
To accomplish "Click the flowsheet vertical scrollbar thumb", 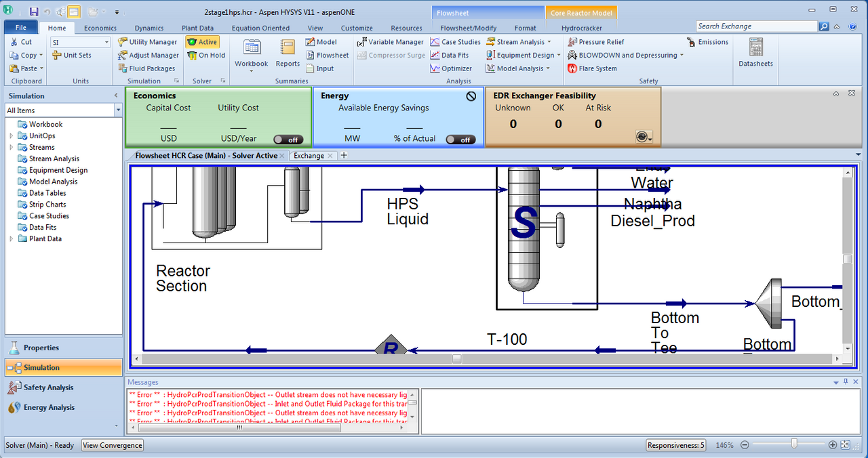I will pyautogui.click(x=847, y=259).
